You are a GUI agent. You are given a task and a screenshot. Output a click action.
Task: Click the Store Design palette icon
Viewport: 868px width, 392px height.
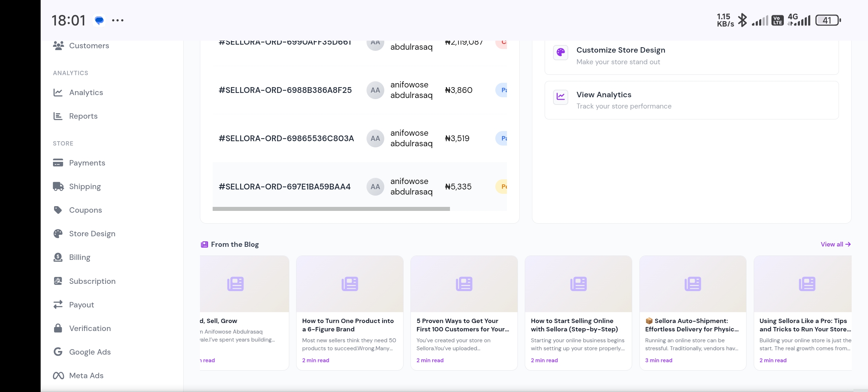58,234
